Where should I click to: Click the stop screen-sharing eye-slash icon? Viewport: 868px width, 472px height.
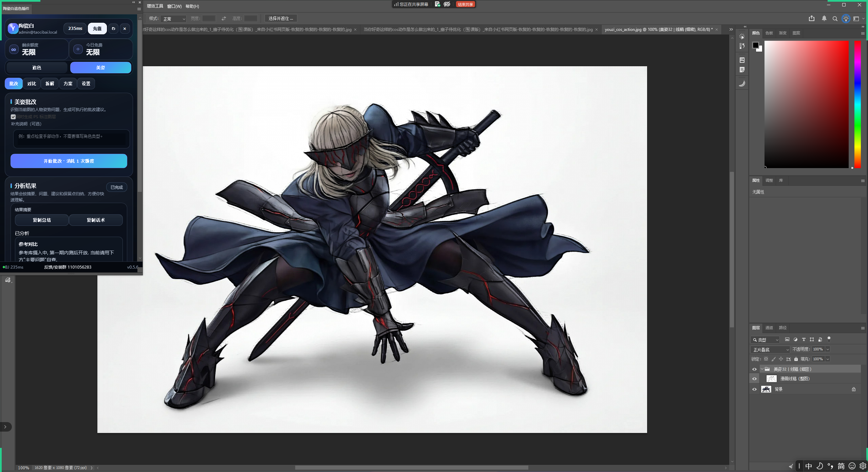pos(447,4)
